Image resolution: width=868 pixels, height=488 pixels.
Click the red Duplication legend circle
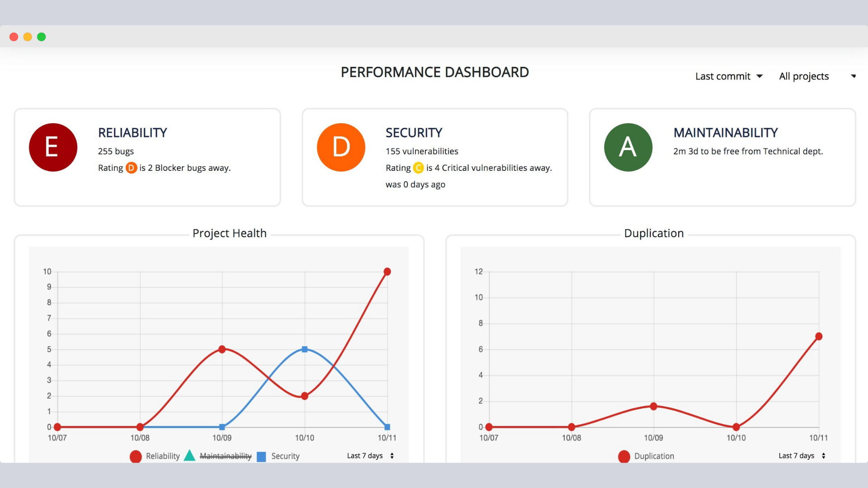point(624,456)
